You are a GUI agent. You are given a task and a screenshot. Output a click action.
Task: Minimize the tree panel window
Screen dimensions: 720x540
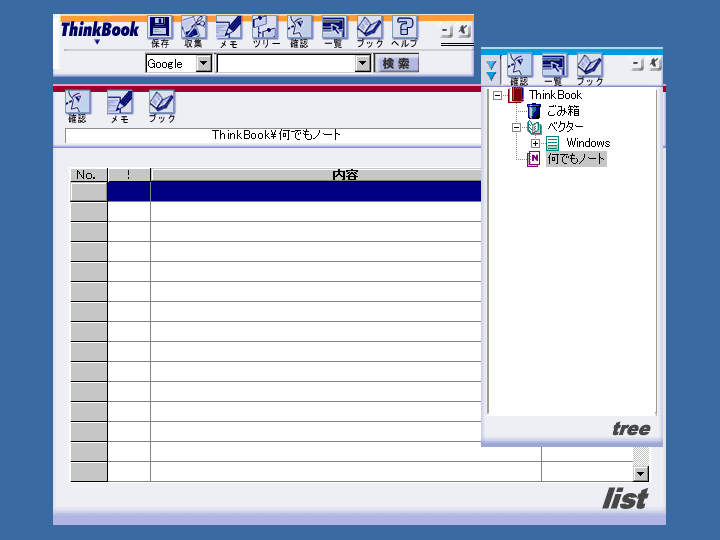(637, 64)
